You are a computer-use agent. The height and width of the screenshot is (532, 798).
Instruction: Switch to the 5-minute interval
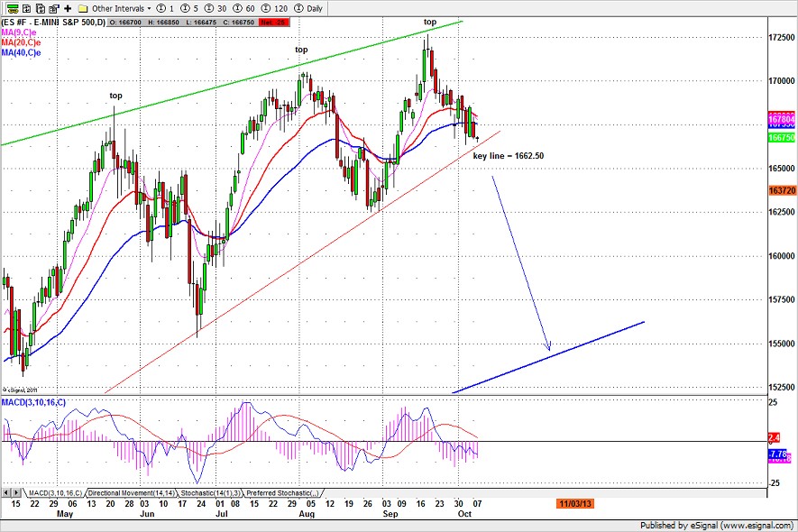pyautogui.click(x=188, y=6)
